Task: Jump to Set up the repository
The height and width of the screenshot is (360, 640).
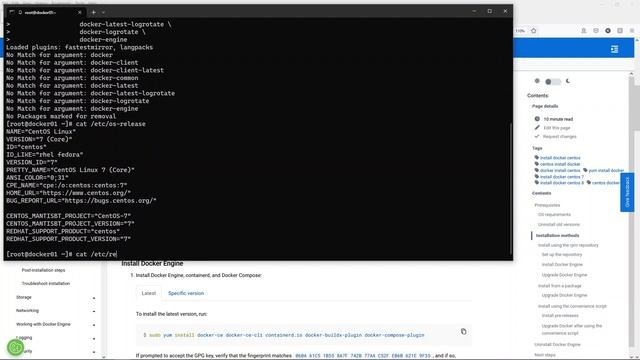Action: [x=562, y=254]
